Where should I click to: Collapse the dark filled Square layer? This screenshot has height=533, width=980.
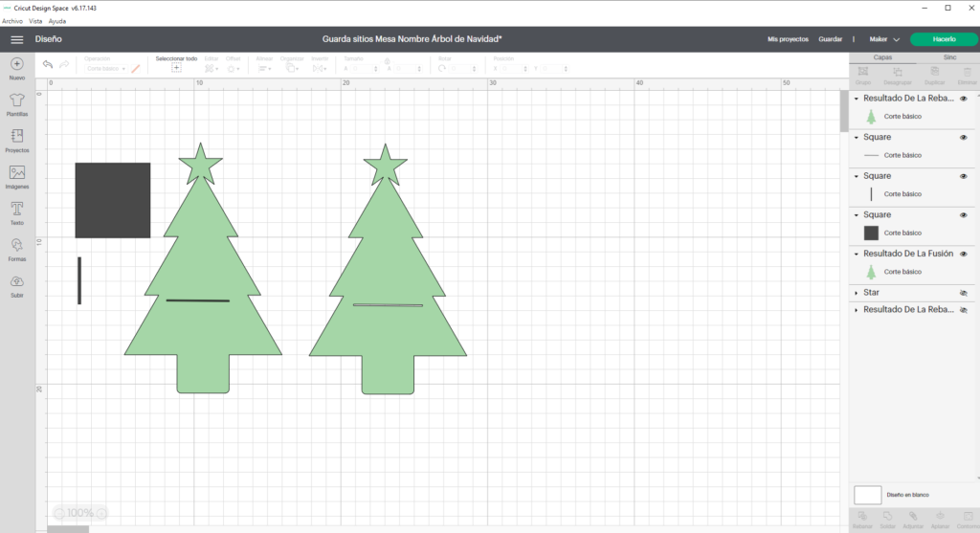(x=857, y=215)
